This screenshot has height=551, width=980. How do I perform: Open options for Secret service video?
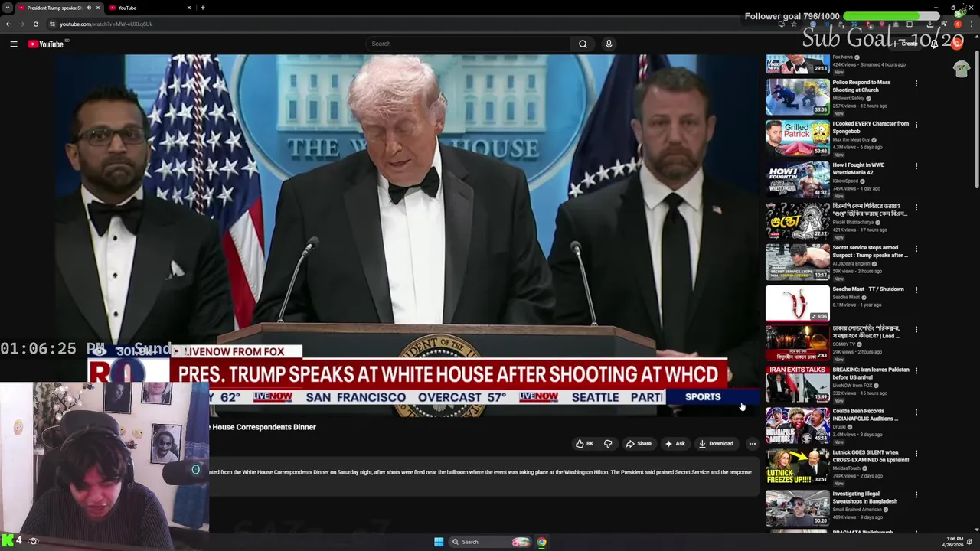916,249
